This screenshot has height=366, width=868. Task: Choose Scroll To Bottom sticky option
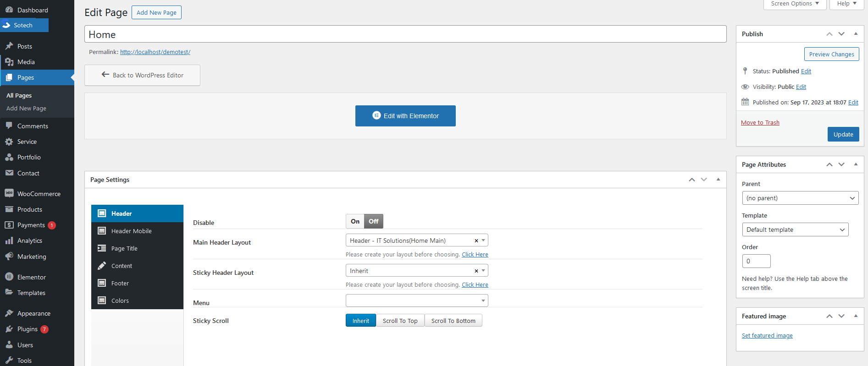[453, 321]
